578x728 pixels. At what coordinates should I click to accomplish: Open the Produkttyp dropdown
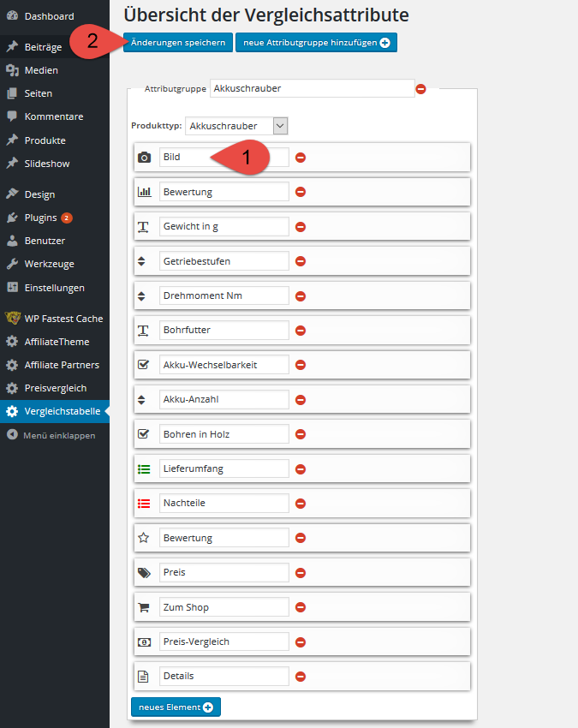pyautogui.click(x=236, y=126)
